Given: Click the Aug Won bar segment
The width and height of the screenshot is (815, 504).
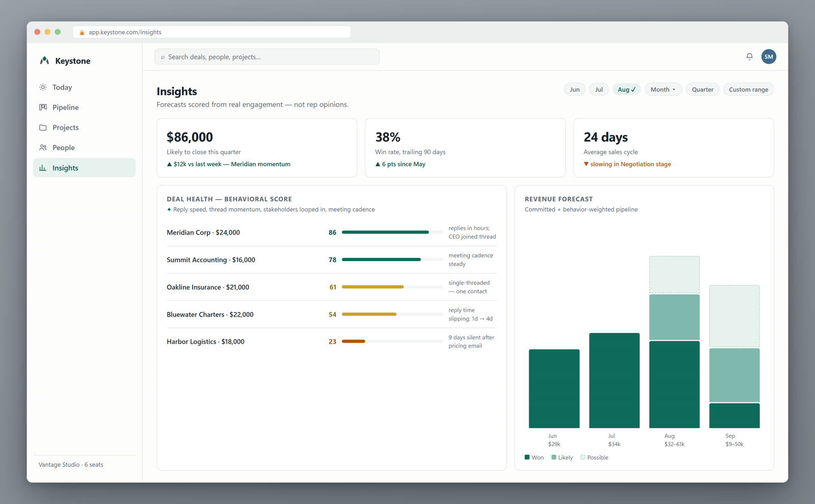Looking at the screenshot, I should pos(674,384).
